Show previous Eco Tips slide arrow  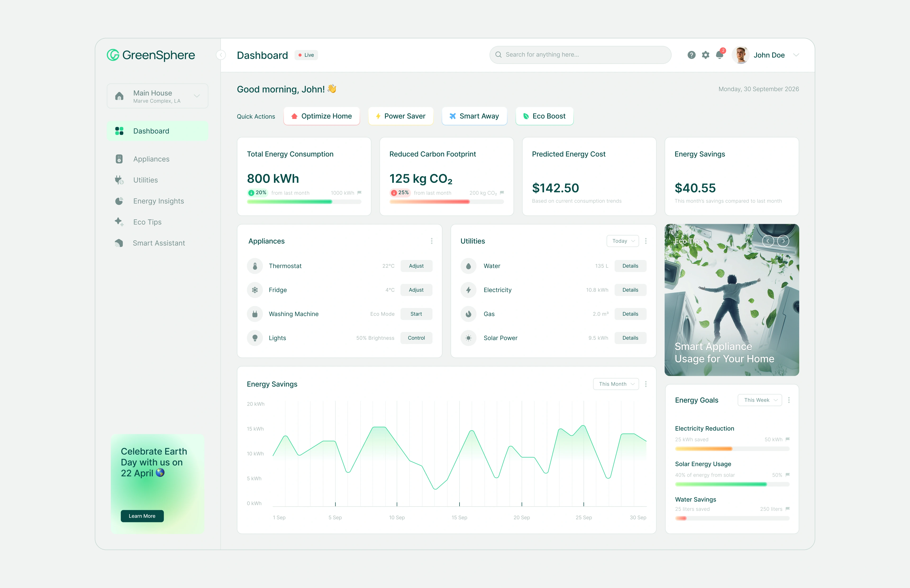point(768,241)
